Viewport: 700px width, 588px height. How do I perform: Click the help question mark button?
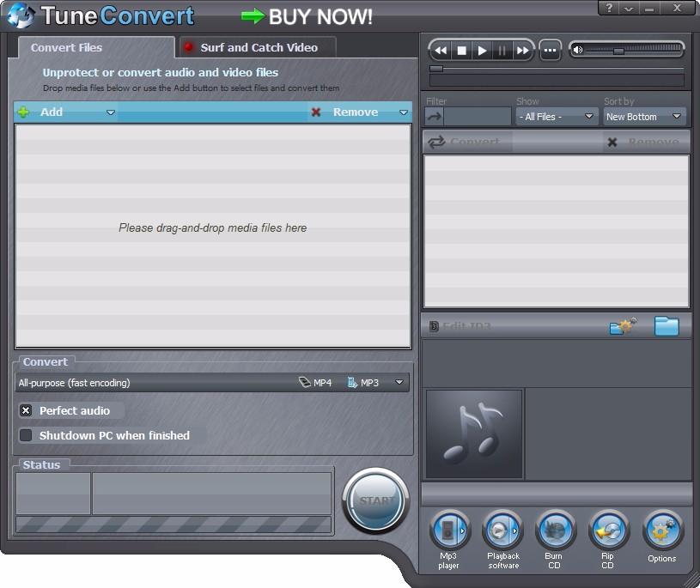609,8
